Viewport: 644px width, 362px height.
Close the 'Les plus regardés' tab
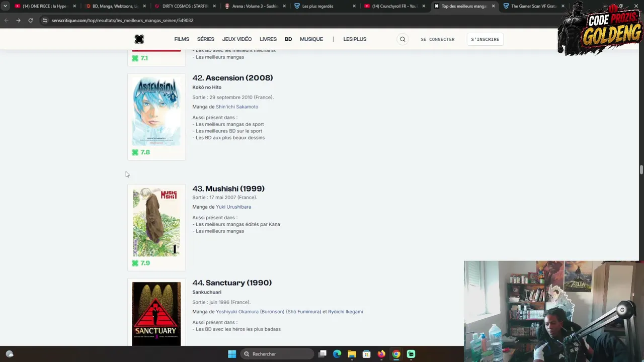click(354, 6)
